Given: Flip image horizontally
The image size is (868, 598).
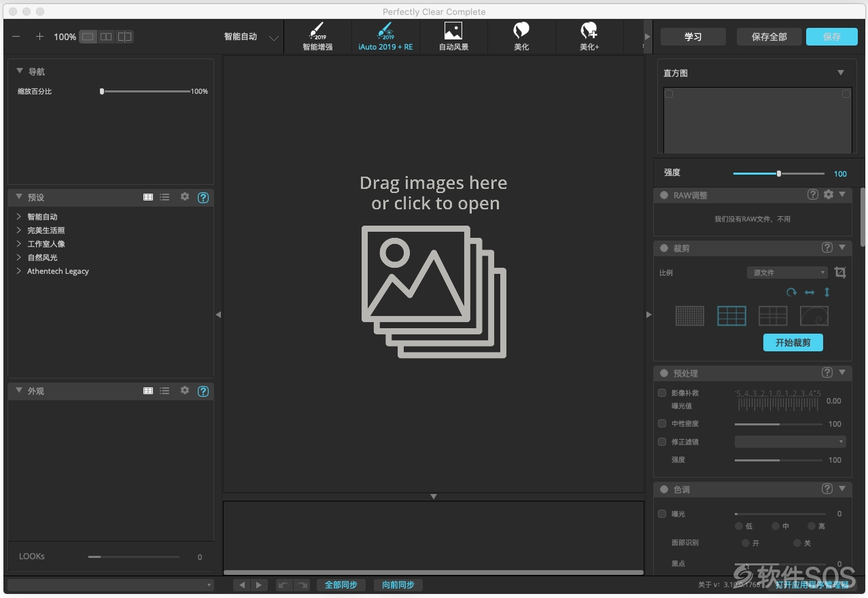Looking at the screenshot, I should pos(810,292).
